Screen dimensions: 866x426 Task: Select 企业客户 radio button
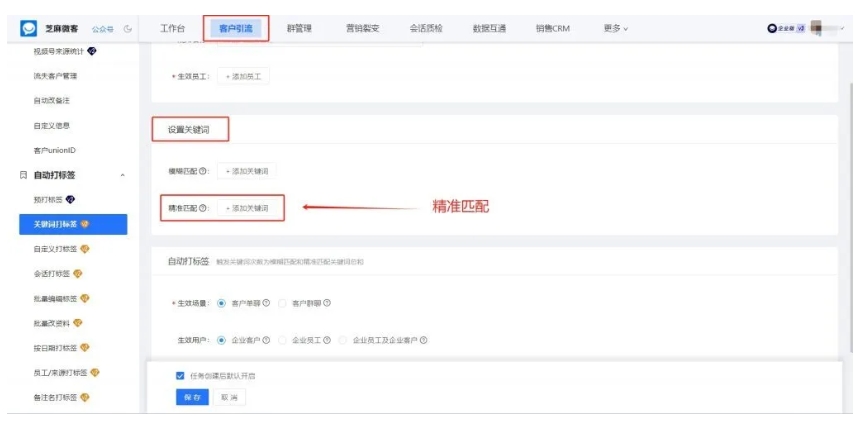click(222, 340)
